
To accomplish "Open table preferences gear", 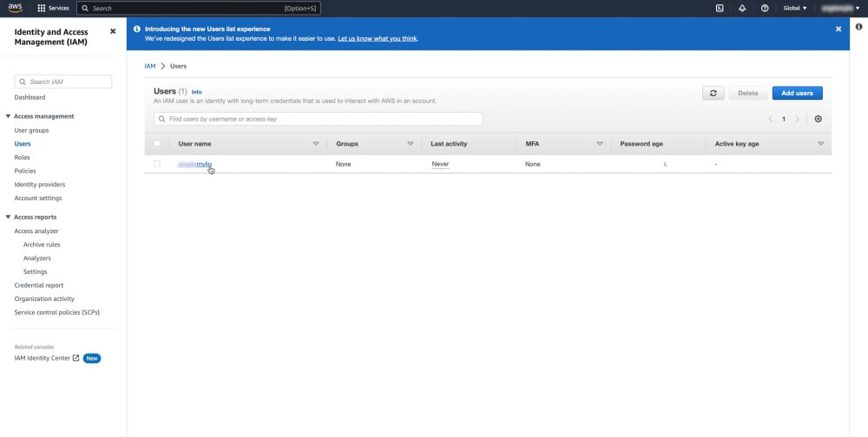I will pos(819,119).
